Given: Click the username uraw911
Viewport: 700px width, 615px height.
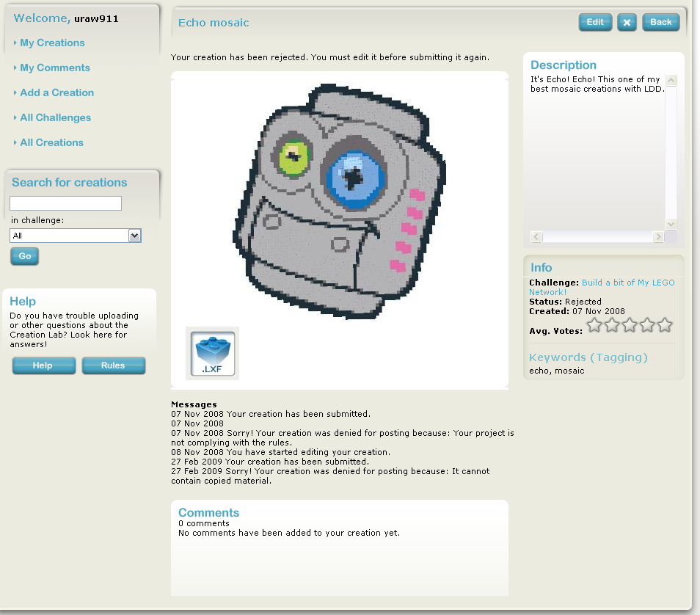Looking at the screenshot, I should click(x=96, y=19).
